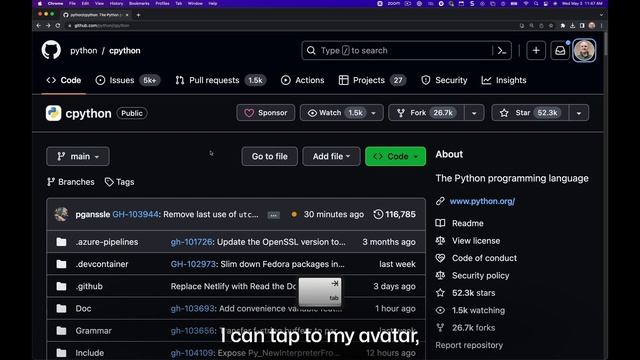
Task: Switch to the Actions tab
Action: [302, 80]
